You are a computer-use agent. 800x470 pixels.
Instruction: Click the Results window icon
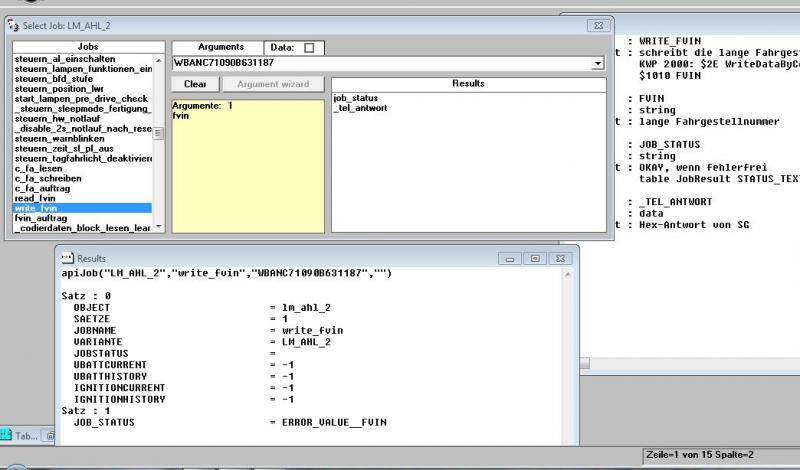tap(68, 258)
